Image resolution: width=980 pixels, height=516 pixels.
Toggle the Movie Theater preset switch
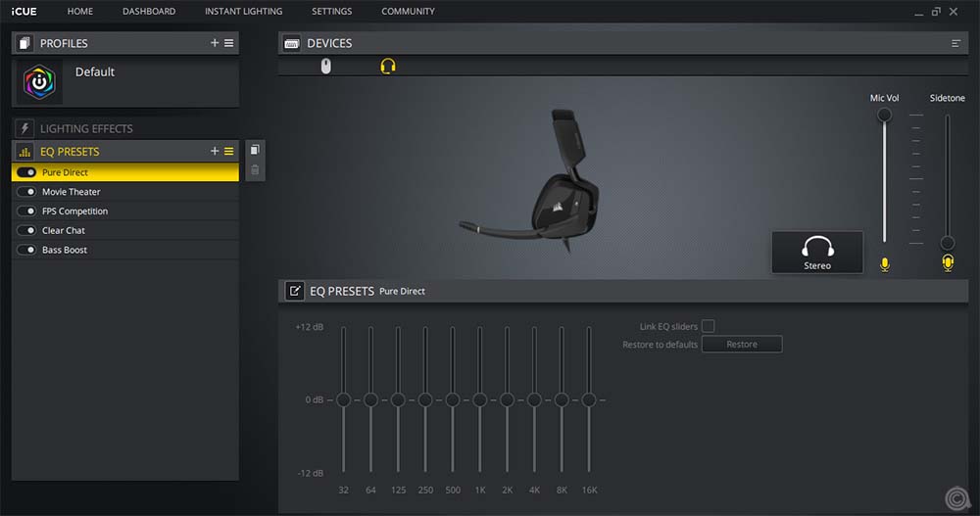coord(26,192)
